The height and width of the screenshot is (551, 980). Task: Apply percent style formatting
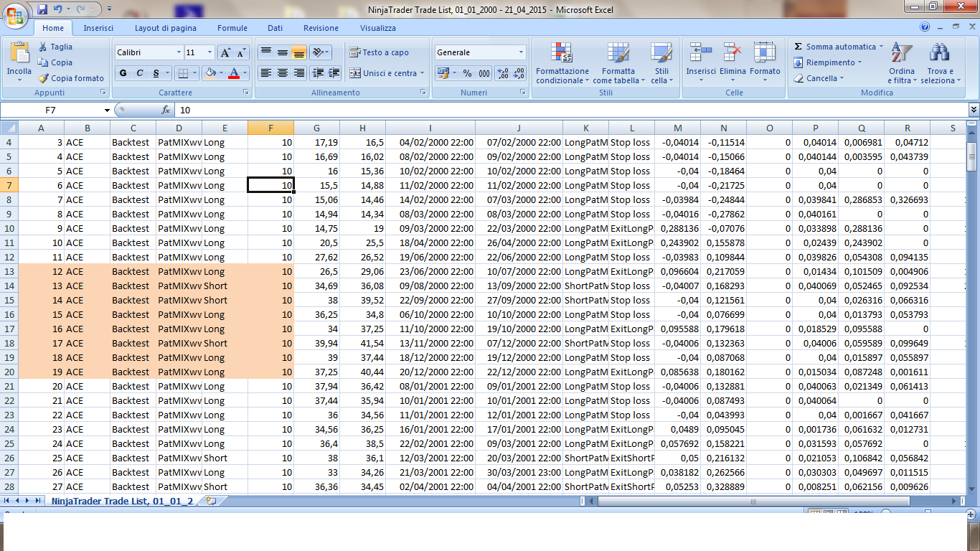[467, 73]
